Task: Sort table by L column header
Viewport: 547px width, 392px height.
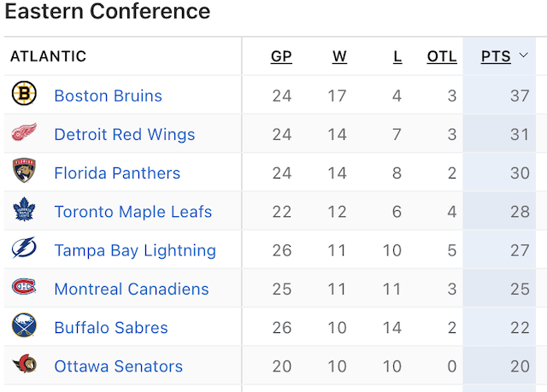Action: [x=397, y=56]
